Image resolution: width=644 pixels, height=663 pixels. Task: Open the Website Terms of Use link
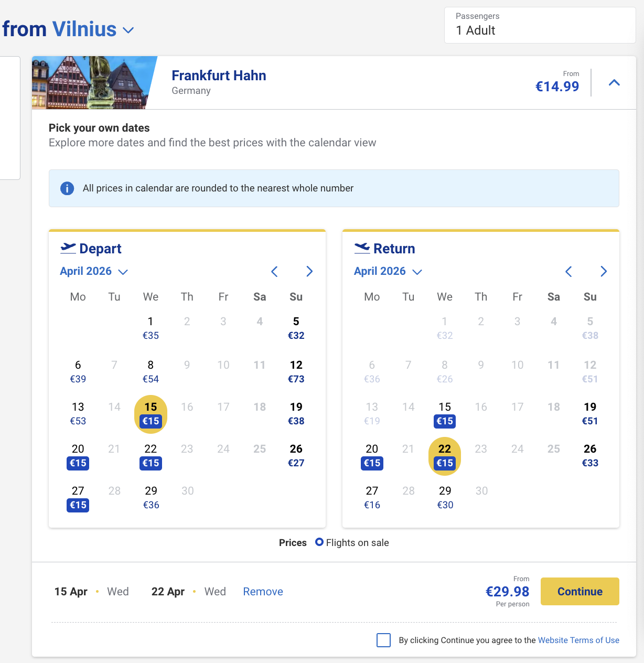click(578, 640)
